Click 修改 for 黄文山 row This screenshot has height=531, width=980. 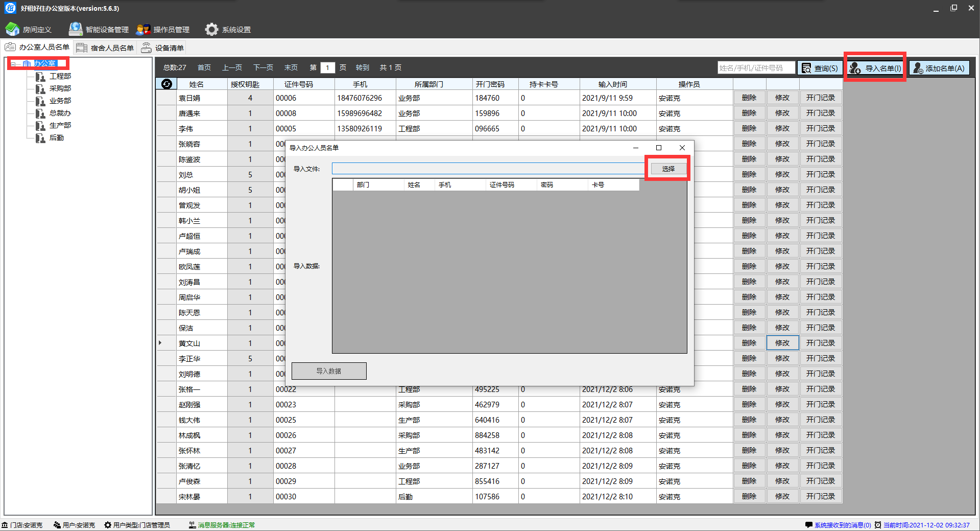(782, 343)
